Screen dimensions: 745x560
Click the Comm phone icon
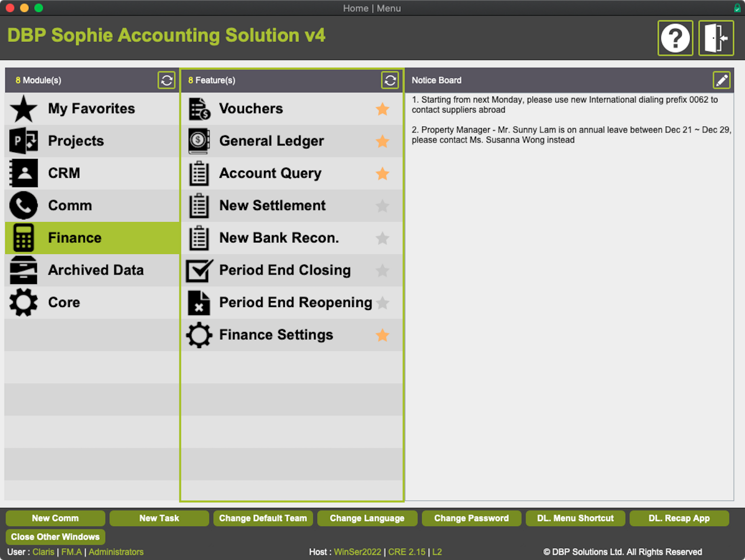coord(23,205)
